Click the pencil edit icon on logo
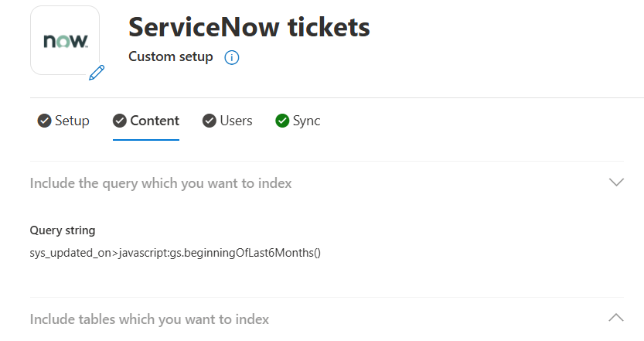The height and width of the screenshot is (341, 644). coord(97,73)
